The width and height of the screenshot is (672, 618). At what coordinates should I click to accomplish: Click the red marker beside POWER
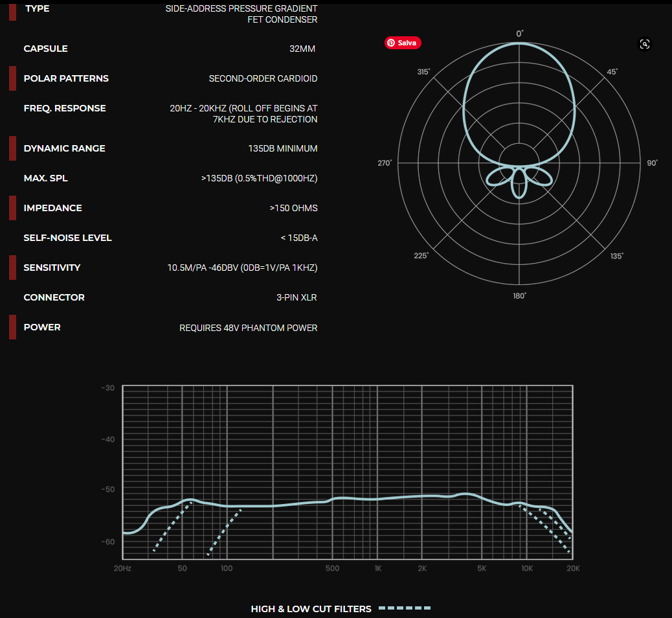[12, 327]
